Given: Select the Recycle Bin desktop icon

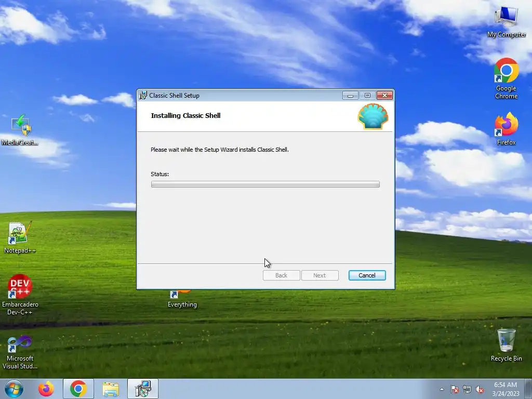Looking at the screenshot, I should [x=506, y=345].
